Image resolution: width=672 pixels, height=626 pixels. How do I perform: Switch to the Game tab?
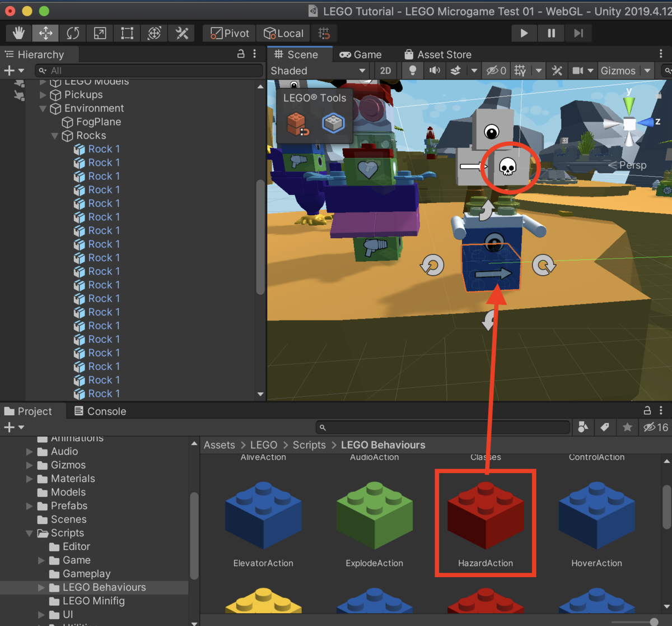pos(361,54)
